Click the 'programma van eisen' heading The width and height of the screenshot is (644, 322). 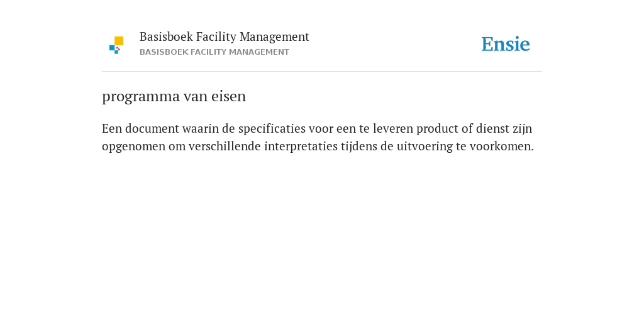(x=174, y=96)
